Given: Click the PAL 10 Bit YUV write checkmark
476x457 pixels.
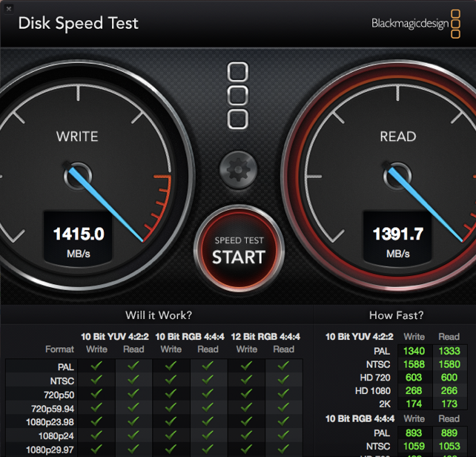Looking at the screenshot, I should coord(96,366).
